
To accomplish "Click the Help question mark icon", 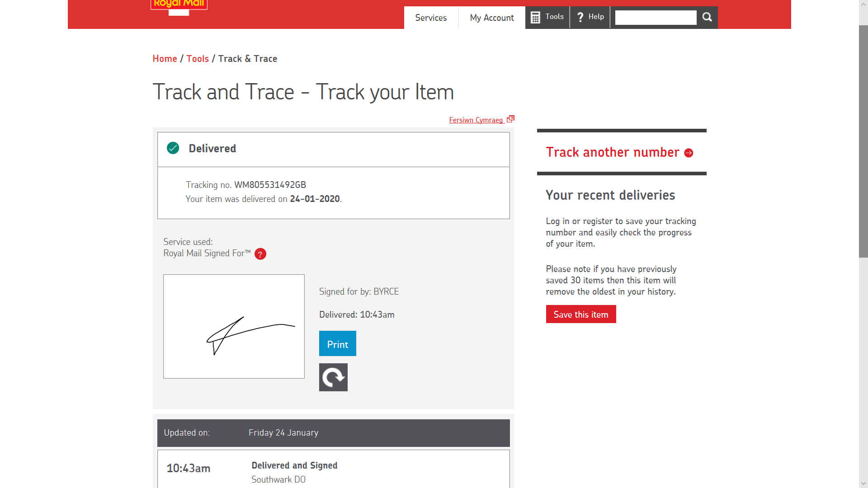I will coord(580,17).
